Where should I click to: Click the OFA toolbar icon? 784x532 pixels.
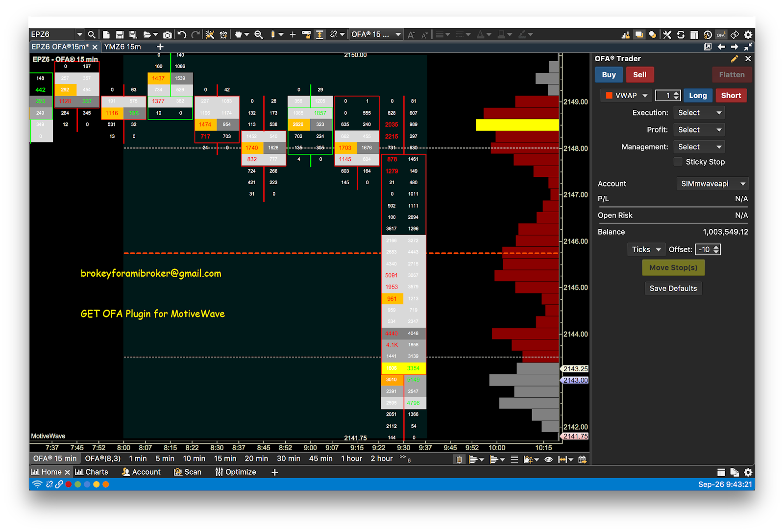tap(721, 34)
